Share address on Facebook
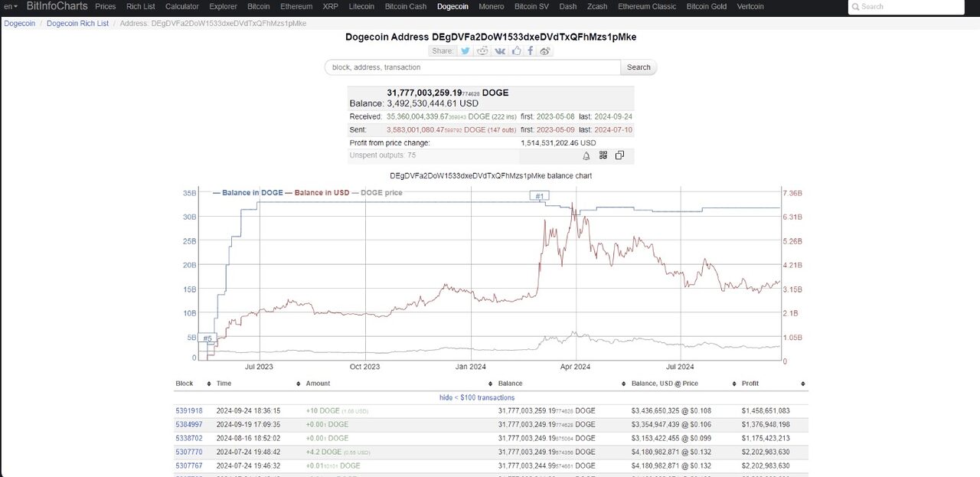The height and width of the screenshot is (477, 980). click(531, 51)
